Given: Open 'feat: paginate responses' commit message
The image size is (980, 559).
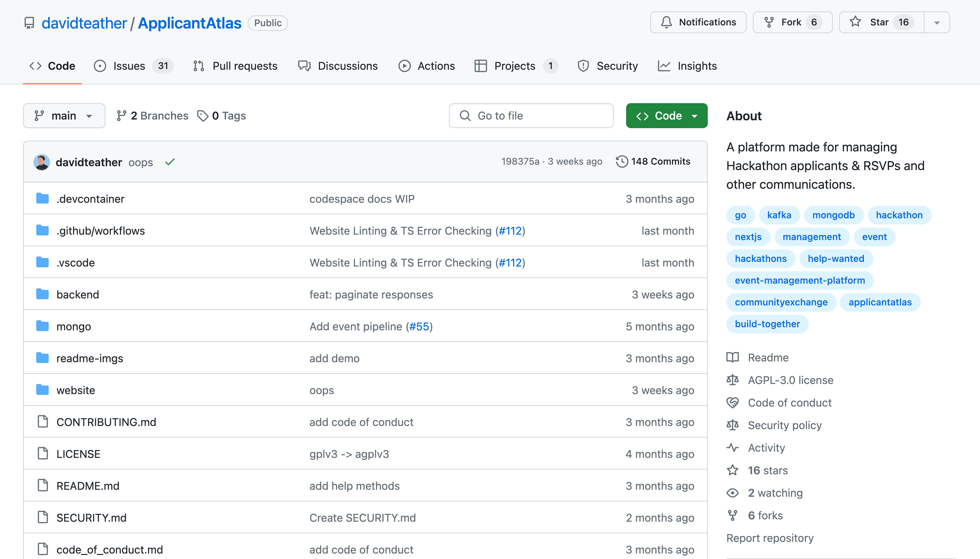Looking at the screenshot, I should click(371, 295).
